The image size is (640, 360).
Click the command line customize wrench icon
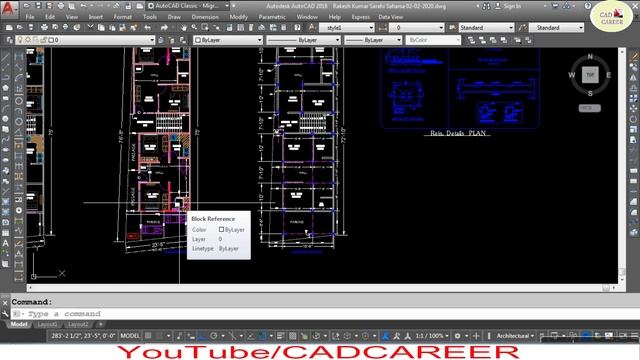[5, 313]
